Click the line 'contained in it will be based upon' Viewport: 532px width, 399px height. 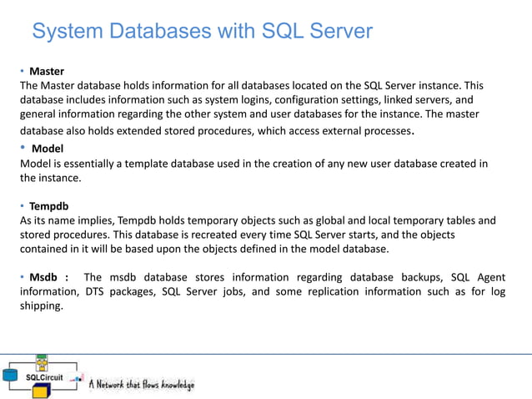[204, 249]
